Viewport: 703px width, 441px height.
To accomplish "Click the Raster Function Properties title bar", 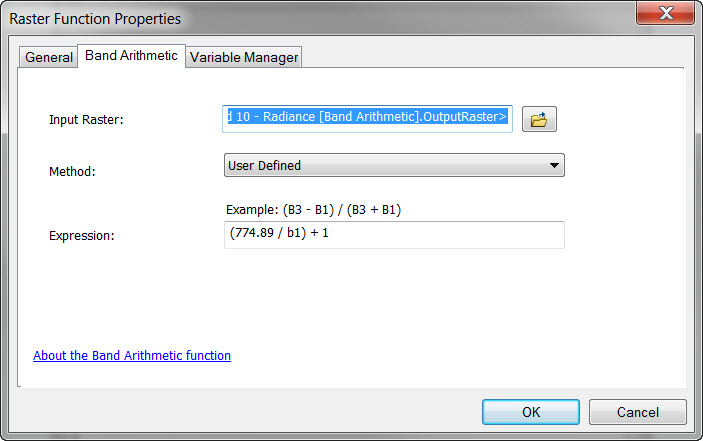I will [x=300, y=17].
